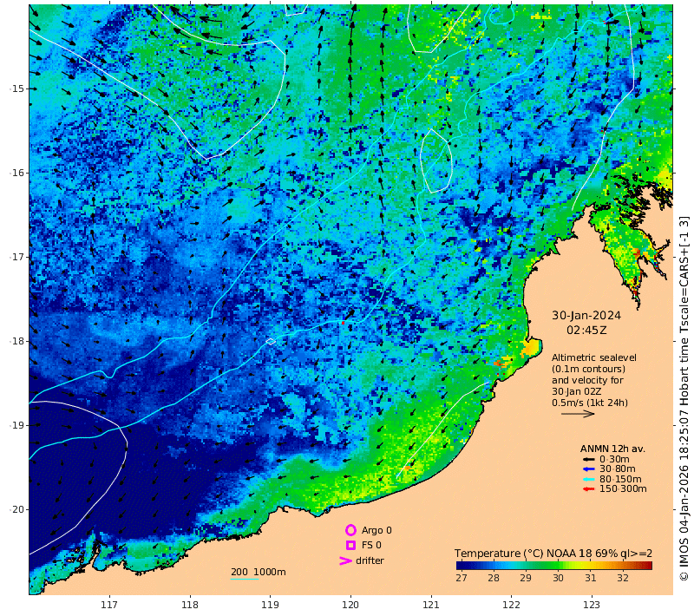
Task: Click the '0-30m' depth label
Action: [614, 459]
